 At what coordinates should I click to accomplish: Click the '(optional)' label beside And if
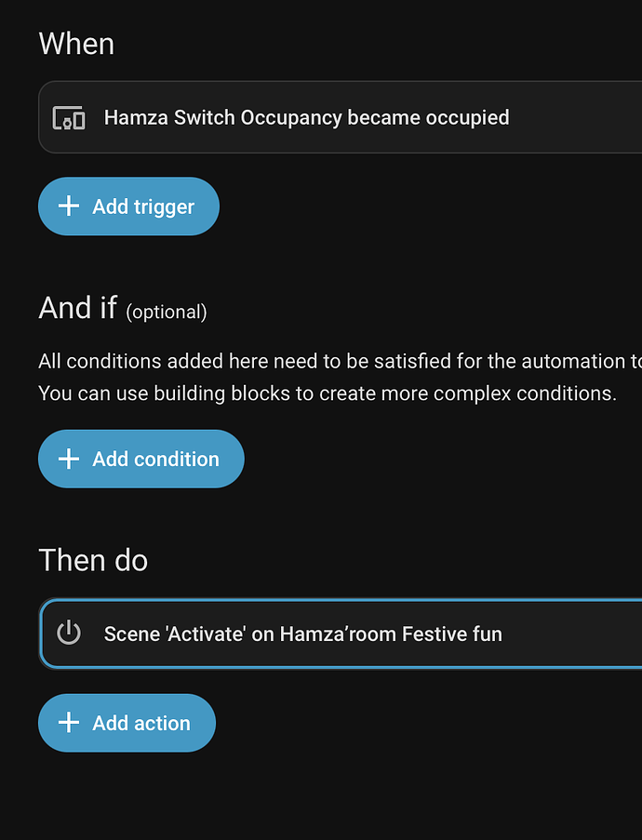pos(167,312)
